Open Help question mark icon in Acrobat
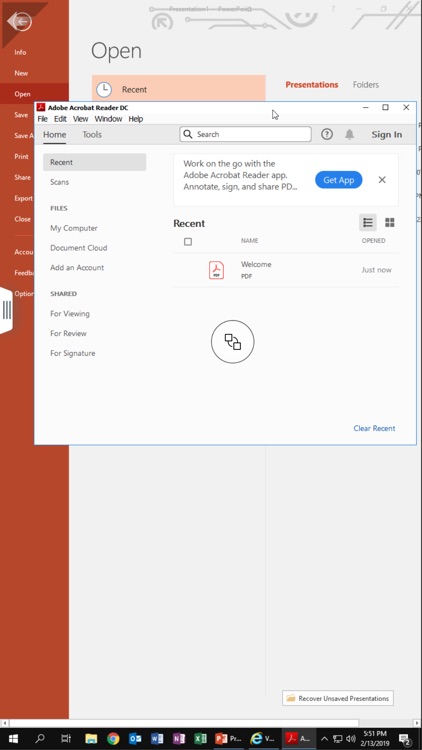 327,134
